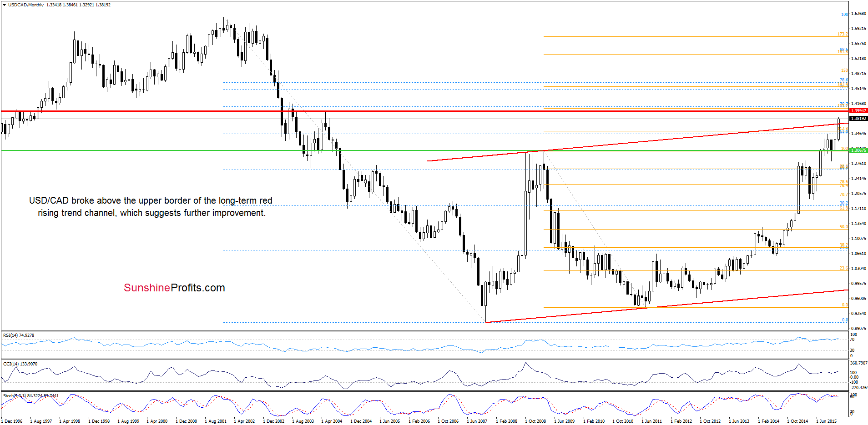
Task: Click the chart menu triangle before USDCAD,Monthly
Action: click(x=4, y=5)
